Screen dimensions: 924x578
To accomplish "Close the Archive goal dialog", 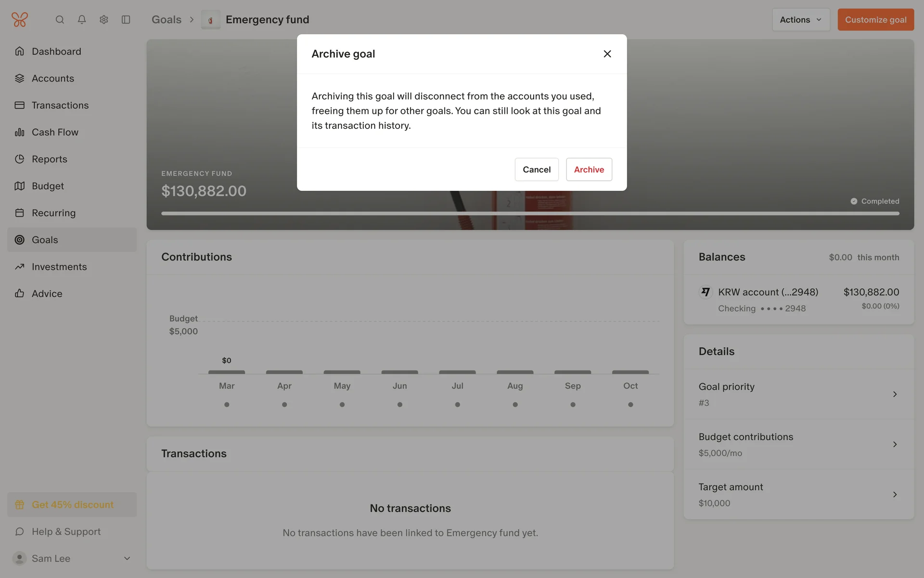I will 607,54.
